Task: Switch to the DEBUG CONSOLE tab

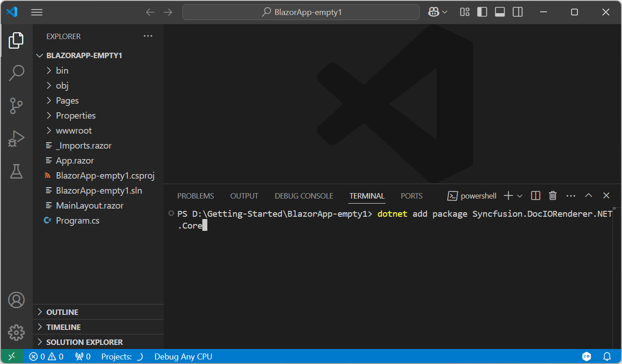Action: [x=304, y=196]
